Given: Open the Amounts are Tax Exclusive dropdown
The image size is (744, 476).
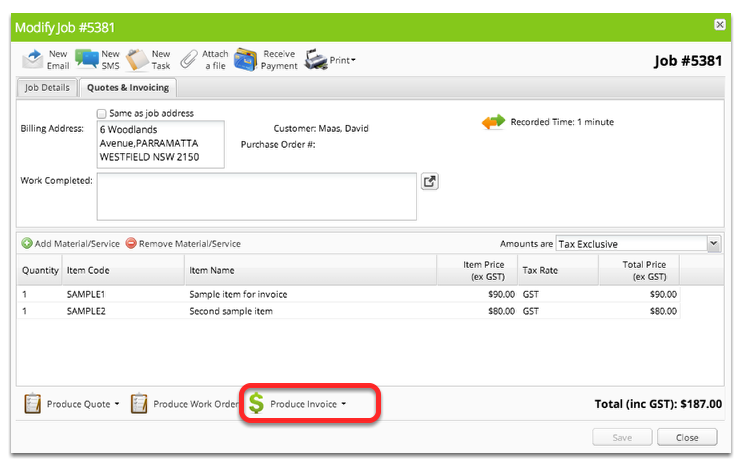Looking at the screenshot, I should pos(714,244).
